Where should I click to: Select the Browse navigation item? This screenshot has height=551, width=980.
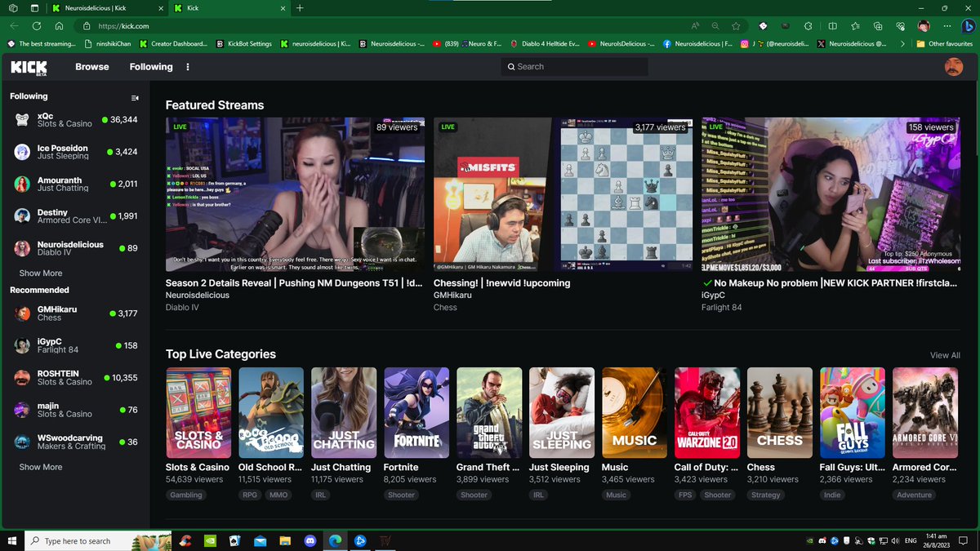92,67
